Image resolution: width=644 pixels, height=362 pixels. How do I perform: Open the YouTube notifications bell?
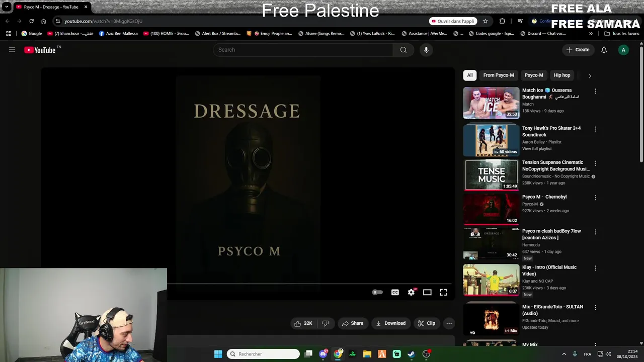[x=604, y=50]
